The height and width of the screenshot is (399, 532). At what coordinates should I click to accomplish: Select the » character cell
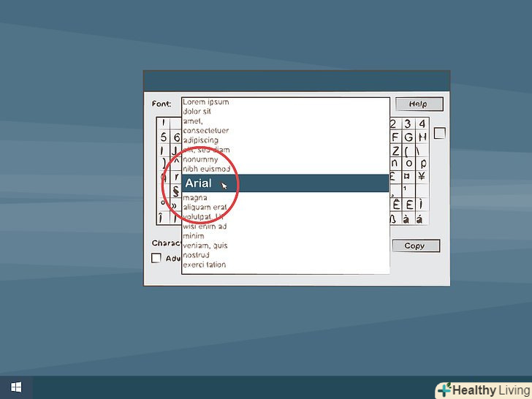click(x=175, y=205)
